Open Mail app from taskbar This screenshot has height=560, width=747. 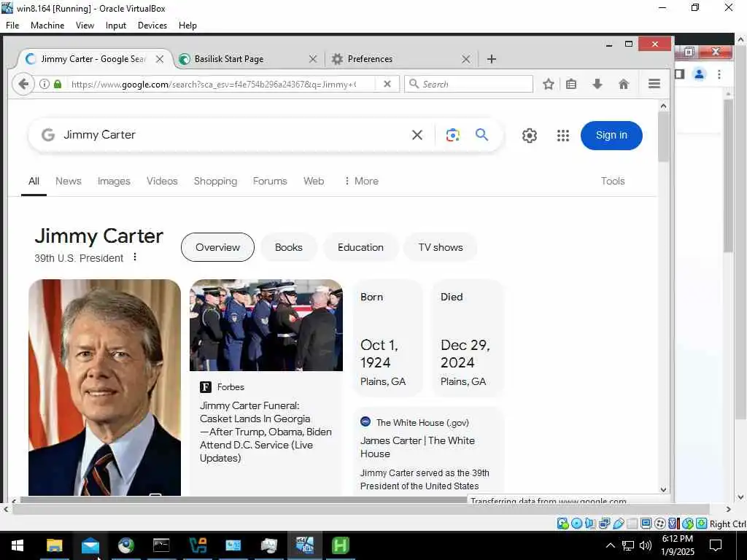pyautogui.click(x=90, y=545)
